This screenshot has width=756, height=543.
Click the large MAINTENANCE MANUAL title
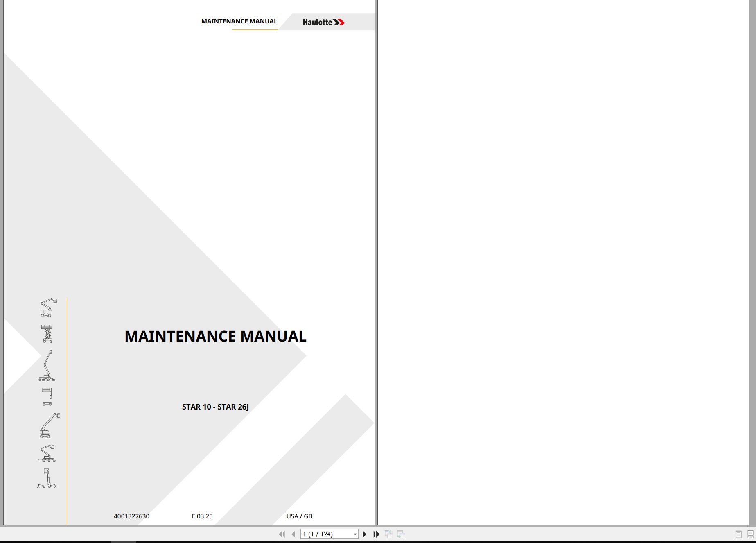[215, 336]
